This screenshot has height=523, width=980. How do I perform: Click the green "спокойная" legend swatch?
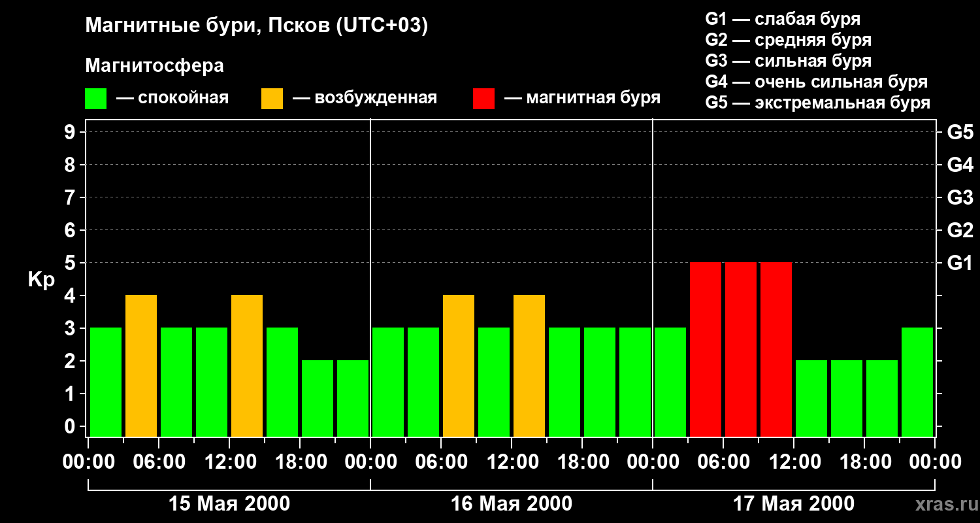(x=95, y=99)
